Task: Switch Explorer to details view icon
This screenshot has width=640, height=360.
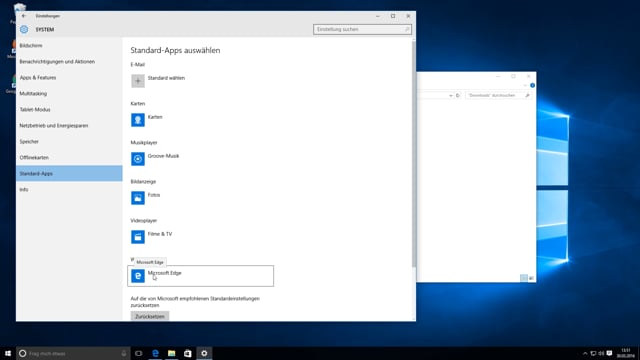Action: coord(524,278)
